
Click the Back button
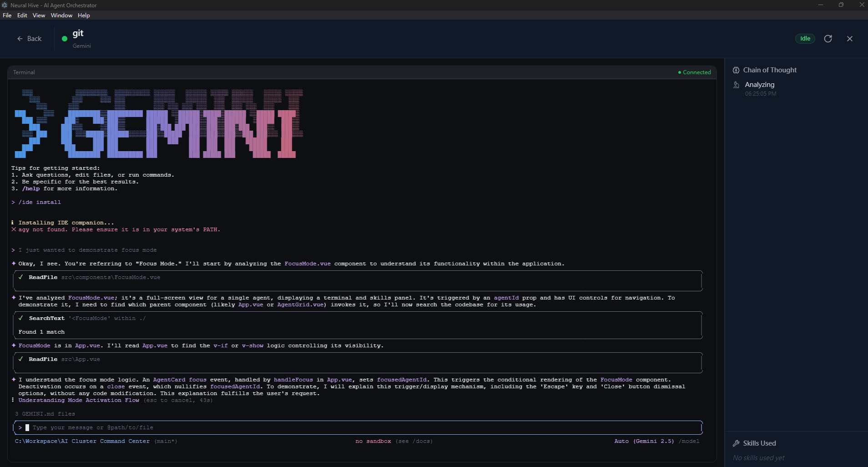pyautogui.click(x=30, y=39)
